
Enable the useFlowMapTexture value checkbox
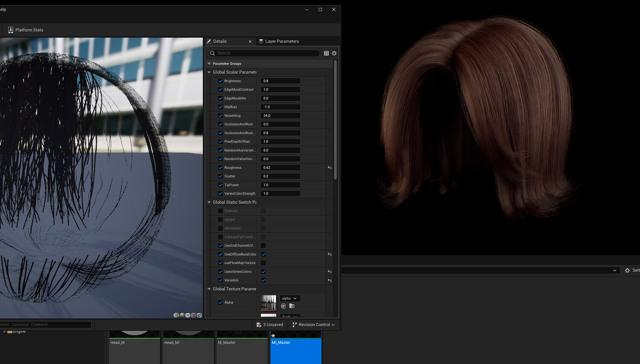pos(263,263)
